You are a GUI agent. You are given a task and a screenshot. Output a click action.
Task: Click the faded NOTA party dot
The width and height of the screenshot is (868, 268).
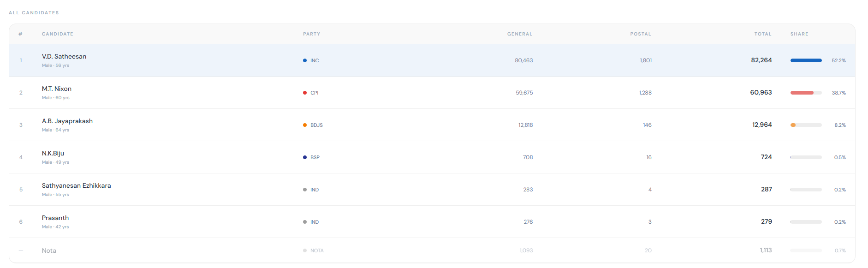coord(305,250)
